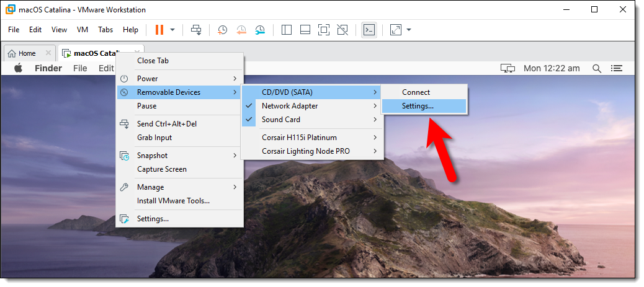The height and width of the screenshot is (287, 644).
Task: Click the stretch guest display icon
Action: tap(396, 30)
